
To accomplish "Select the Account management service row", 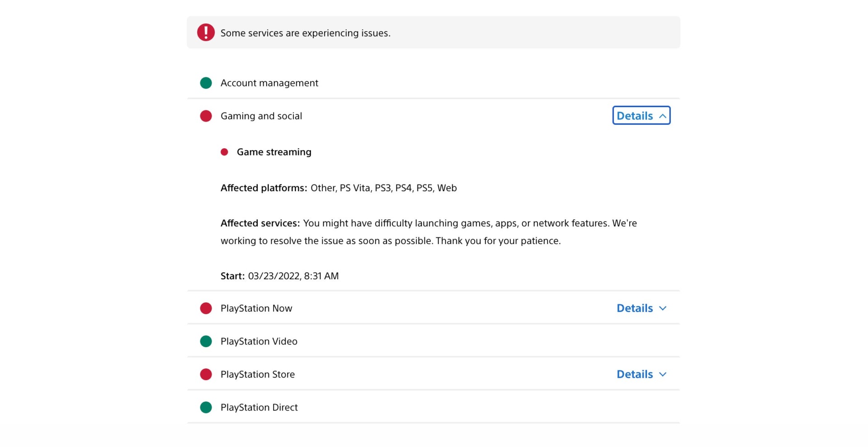I will tap(269, 83).
